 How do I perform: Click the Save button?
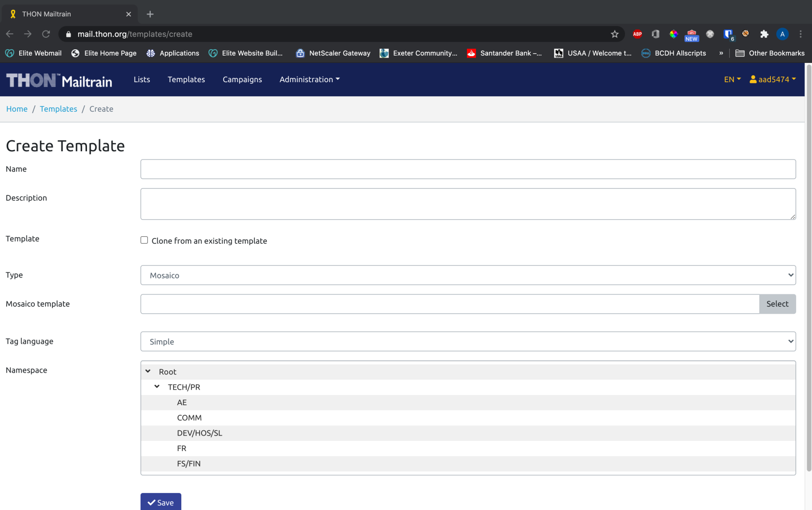(161, 502)
